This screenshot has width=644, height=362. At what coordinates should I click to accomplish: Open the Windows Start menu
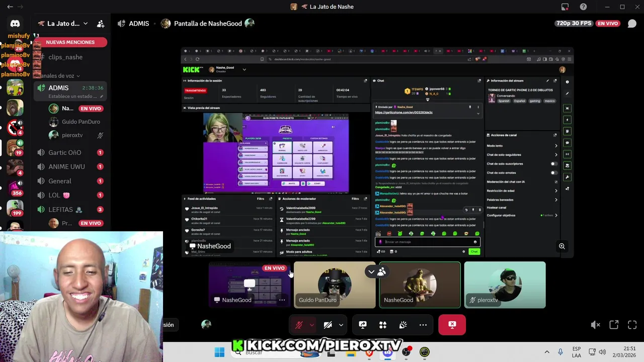(219, 352)
